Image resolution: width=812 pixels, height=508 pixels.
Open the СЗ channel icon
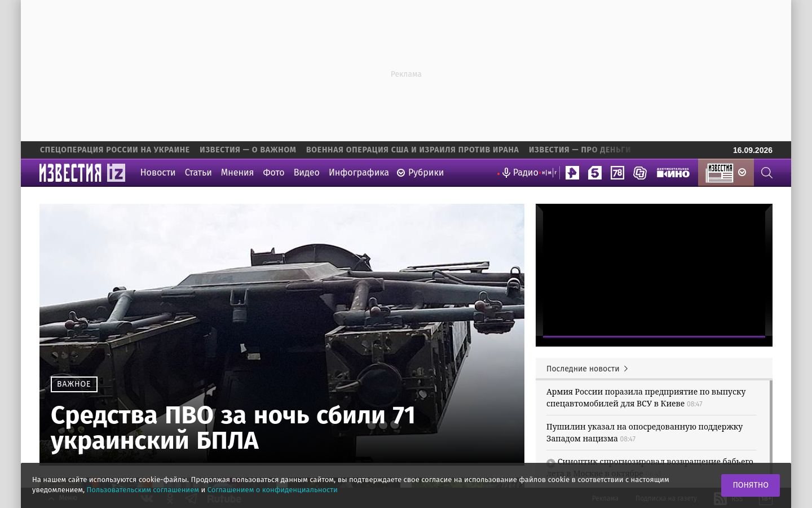click(x=640, y=173)
